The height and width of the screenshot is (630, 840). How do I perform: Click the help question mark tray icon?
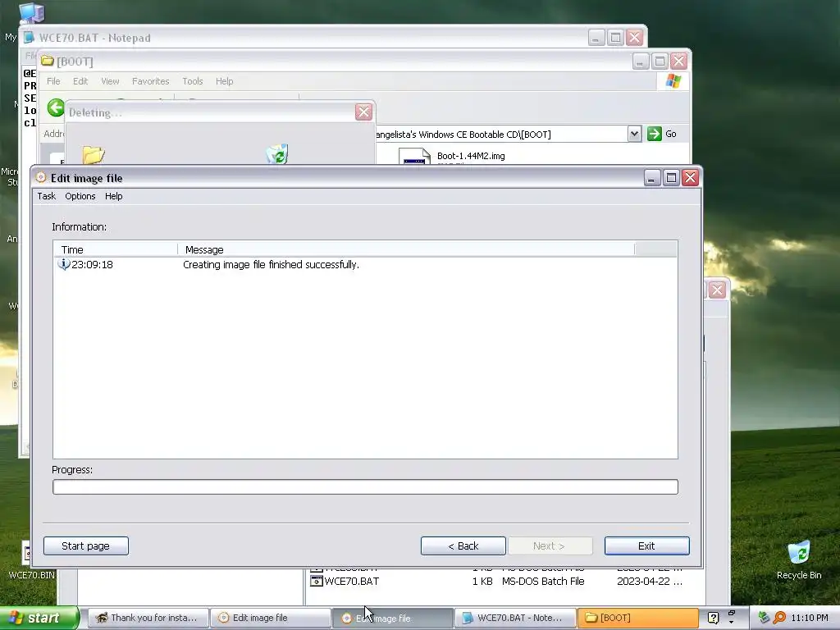(713, 618)
